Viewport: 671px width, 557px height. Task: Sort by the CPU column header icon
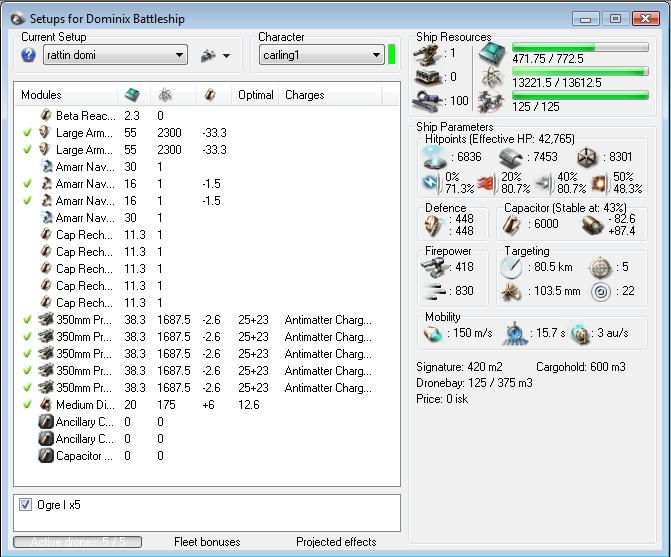point(132,95)
